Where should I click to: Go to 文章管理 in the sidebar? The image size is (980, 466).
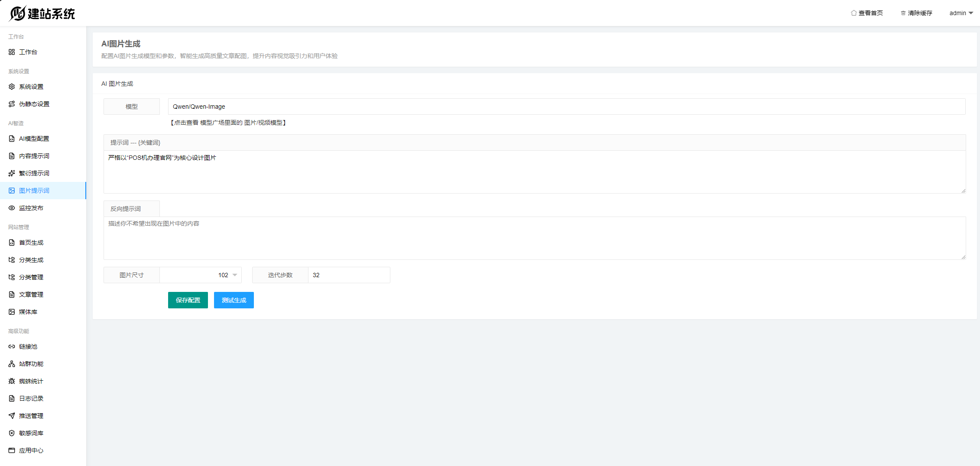[31, 294]
